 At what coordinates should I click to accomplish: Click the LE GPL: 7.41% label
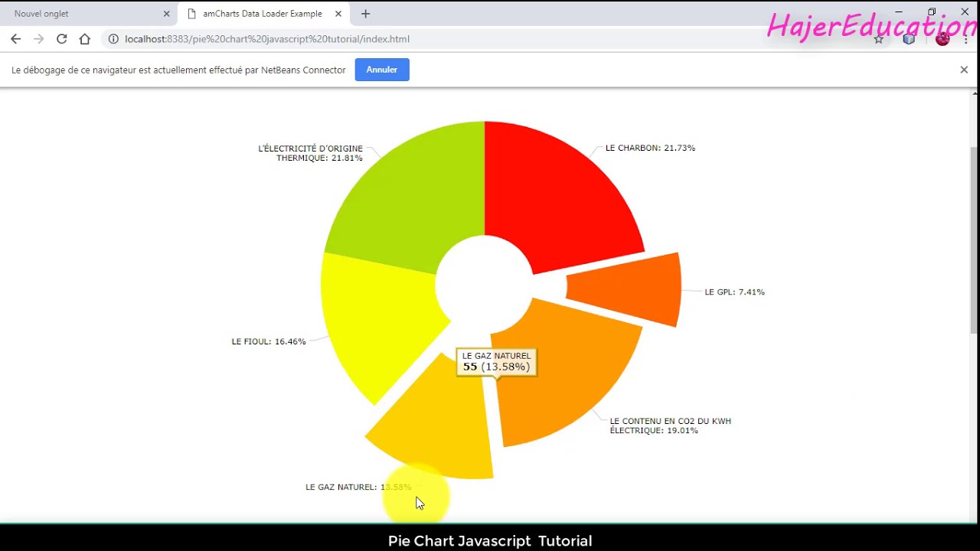tap(734, 292)
